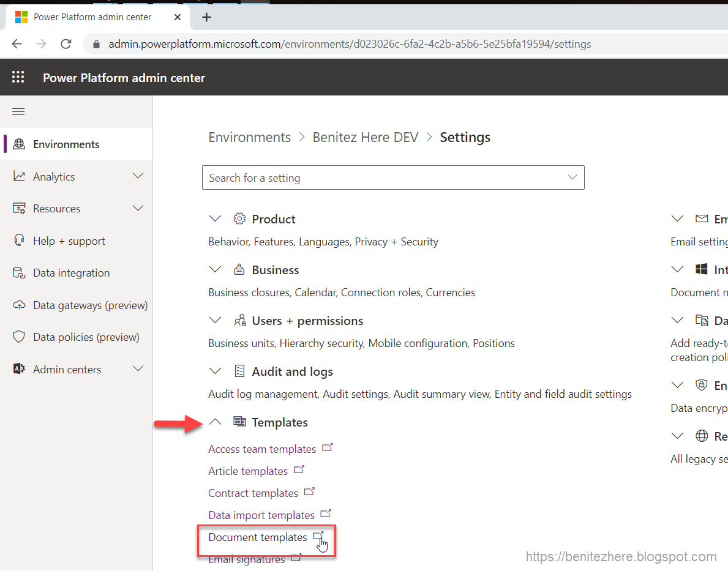
Task: Click the external link icon beside Article templates
Action: (299, 469)
